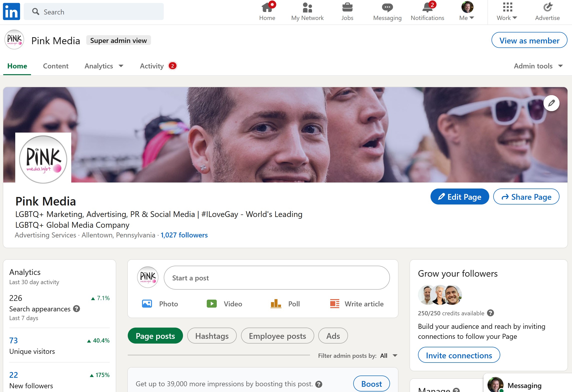Click the Edit Page button
This screenshot has height=392, width=572.
click(460, 197)
